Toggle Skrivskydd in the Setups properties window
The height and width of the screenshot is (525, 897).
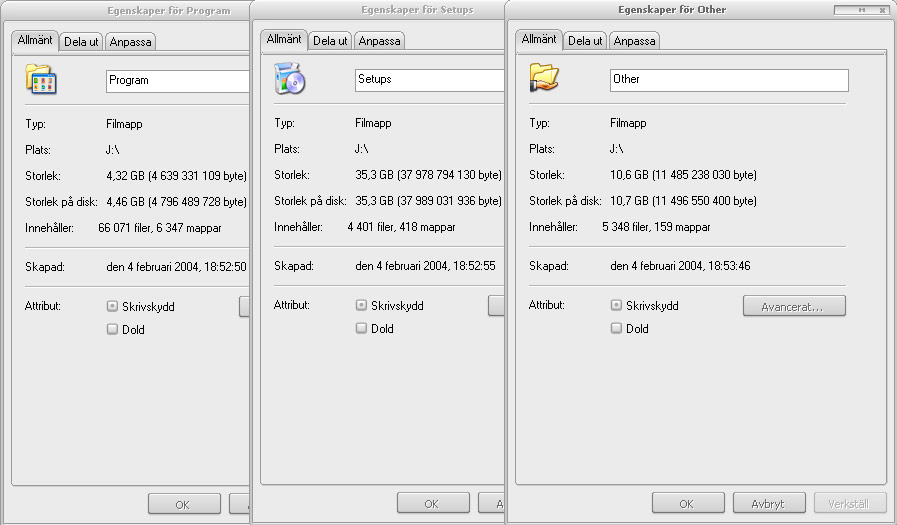click(x=361, y=306)
